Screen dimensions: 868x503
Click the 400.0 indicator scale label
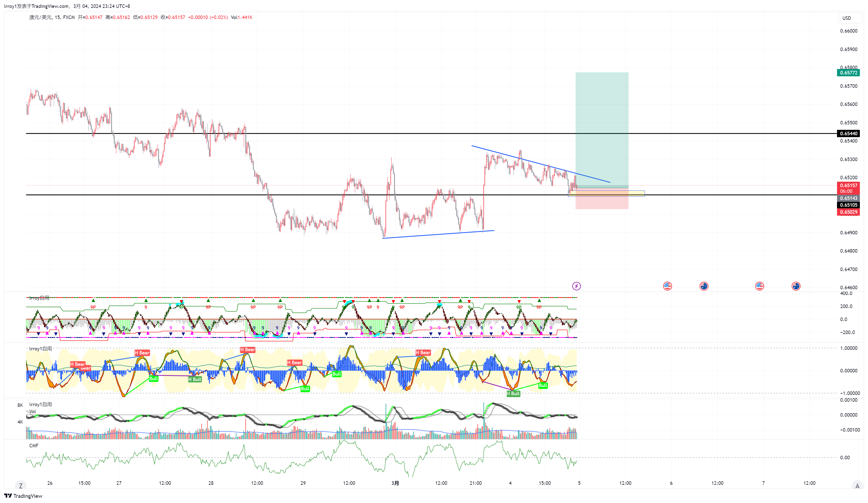846,293
